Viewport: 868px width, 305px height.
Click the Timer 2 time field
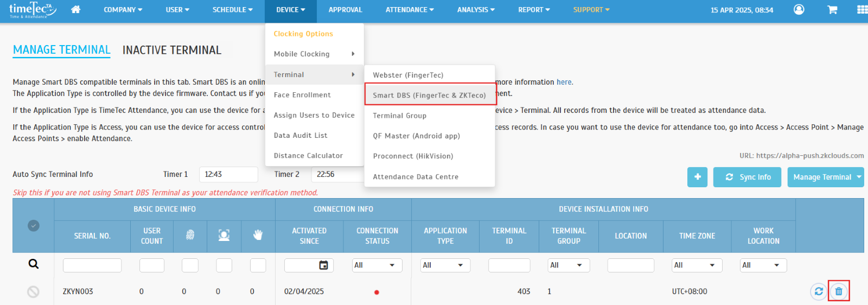pyautogui.click(x=337, y=174)
